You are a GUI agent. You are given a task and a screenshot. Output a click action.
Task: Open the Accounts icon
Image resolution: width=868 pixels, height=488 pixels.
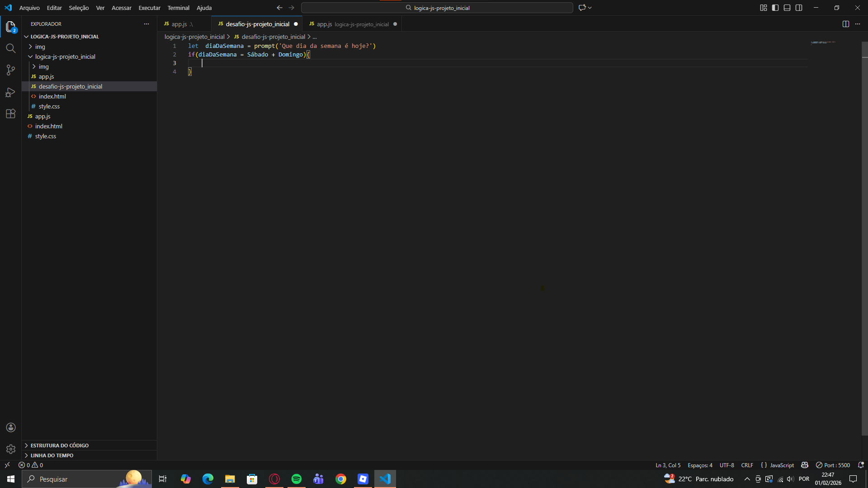(x=11, y=427)
